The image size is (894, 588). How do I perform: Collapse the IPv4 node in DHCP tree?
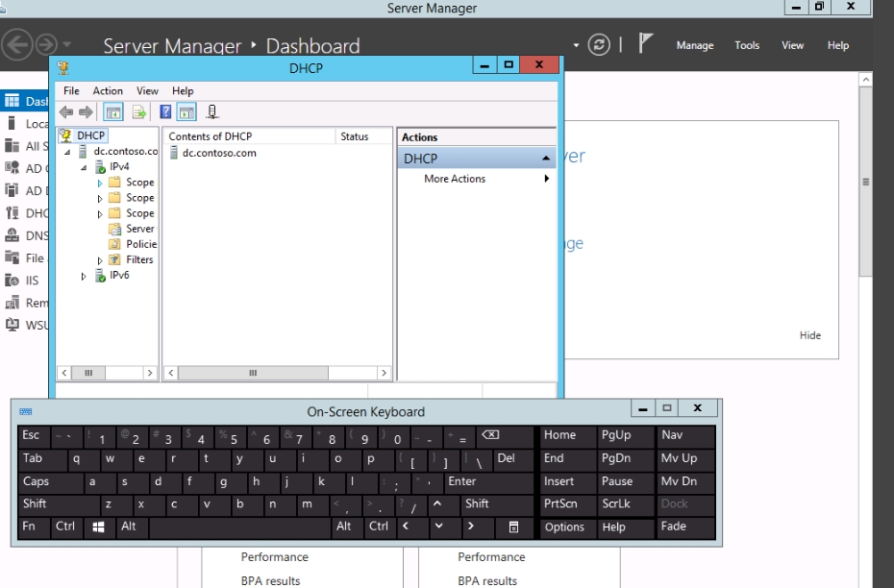click(84, 167)
